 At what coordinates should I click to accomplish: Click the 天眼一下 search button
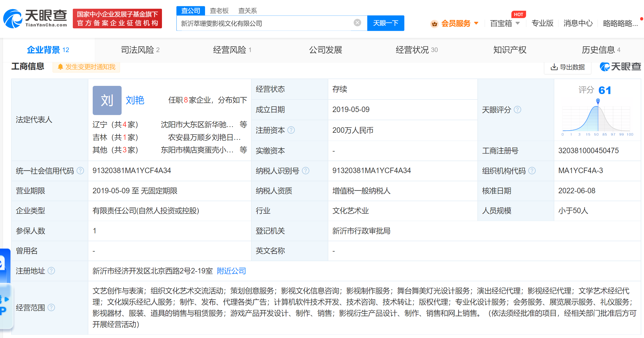(386, 23)
